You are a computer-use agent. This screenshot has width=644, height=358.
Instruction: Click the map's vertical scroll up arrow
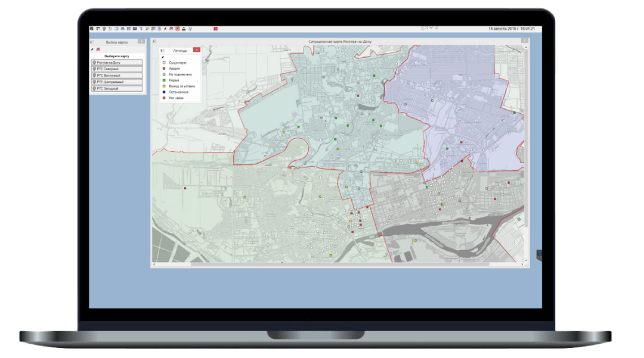click(525, 46)
